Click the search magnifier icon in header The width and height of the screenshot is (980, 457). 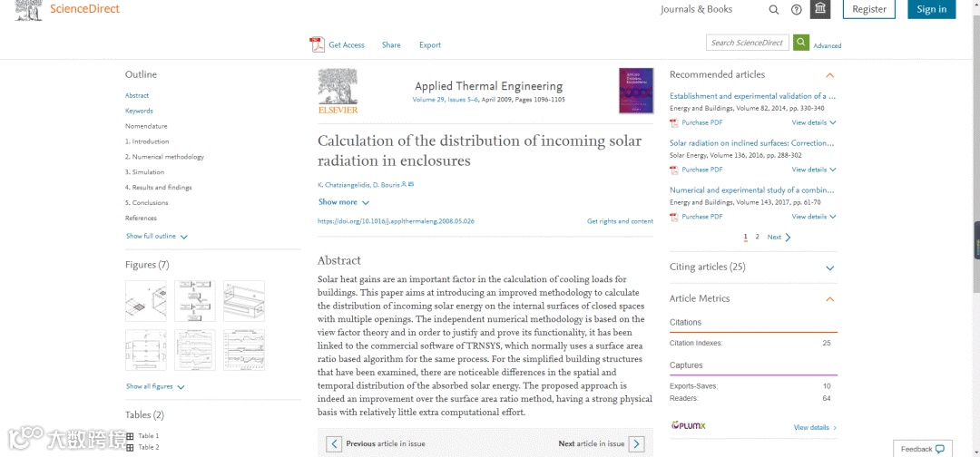[774, 10]
